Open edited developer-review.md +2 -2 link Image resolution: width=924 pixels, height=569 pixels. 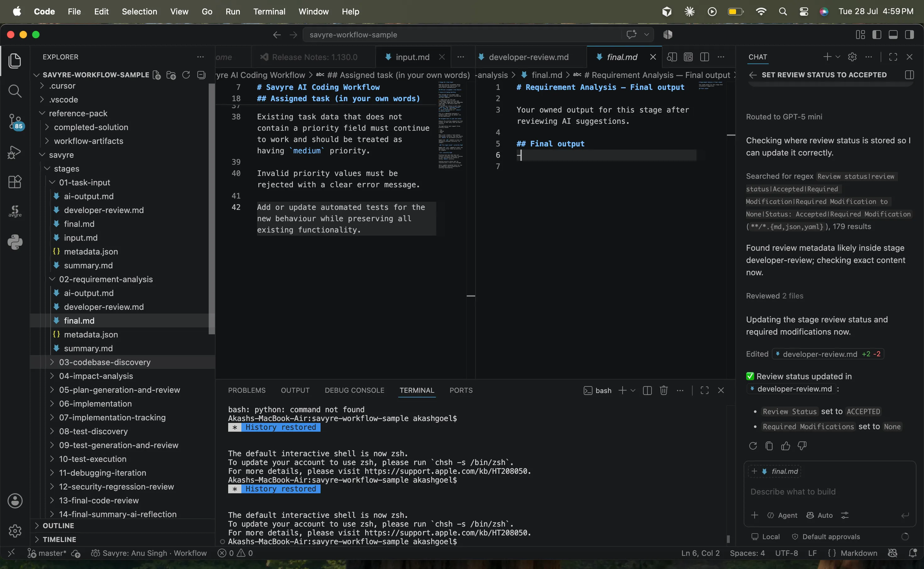(828, 354)
